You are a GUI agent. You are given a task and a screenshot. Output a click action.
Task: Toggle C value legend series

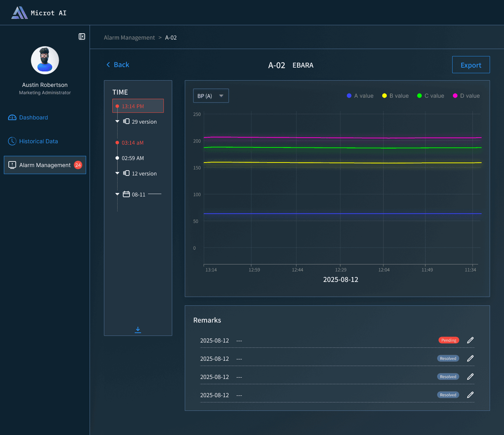pyautogui.click(x=430, y=96)
